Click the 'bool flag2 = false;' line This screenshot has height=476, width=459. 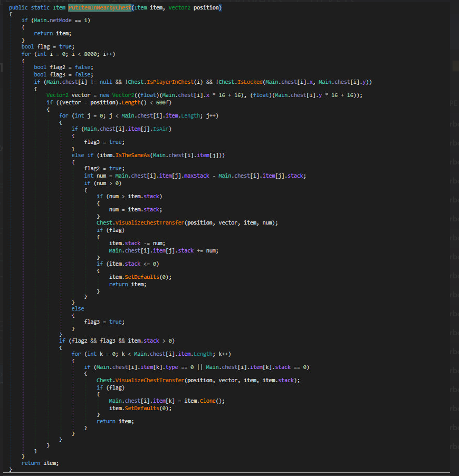coord(63,67)
